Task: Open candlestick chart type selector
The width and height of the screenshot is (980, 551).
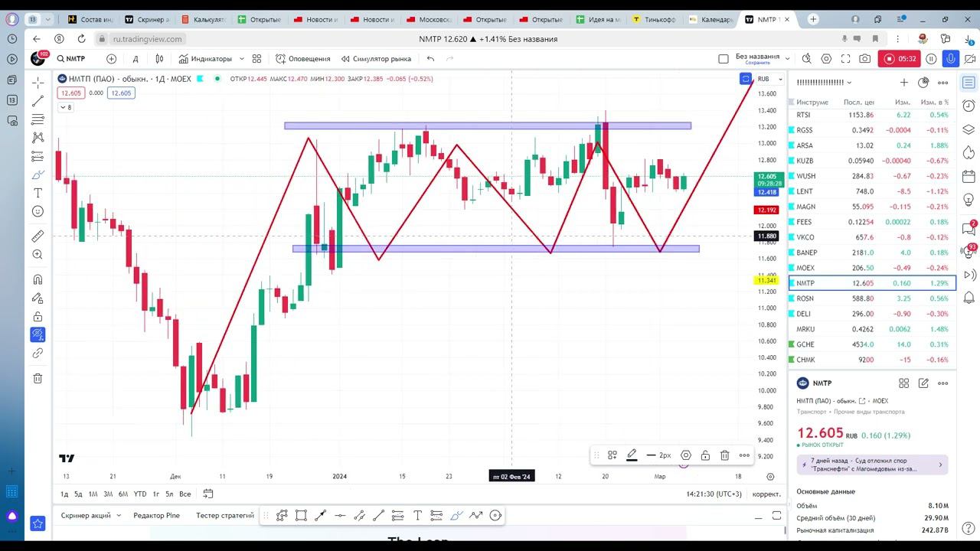Action: click(x=159, y=58)
